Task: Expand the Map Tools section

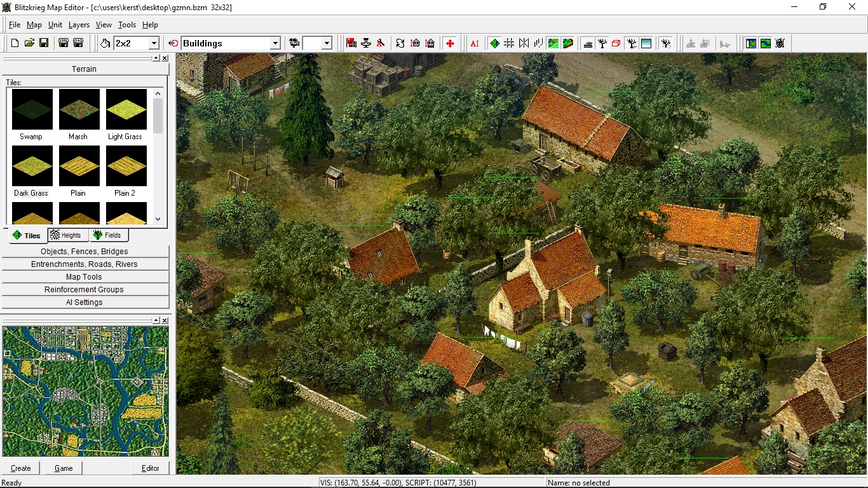Action: pyautogui.click(x=86, y=277)
